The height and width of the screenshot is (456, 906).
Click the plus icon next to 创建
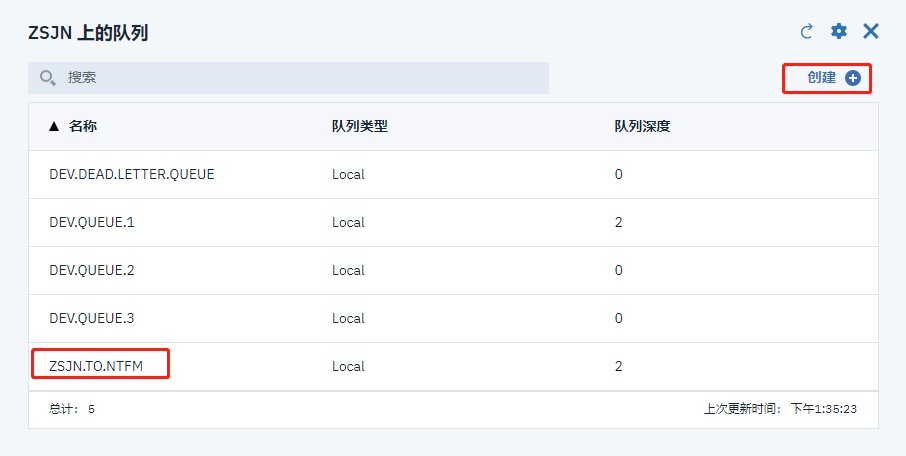click(853, 78)
